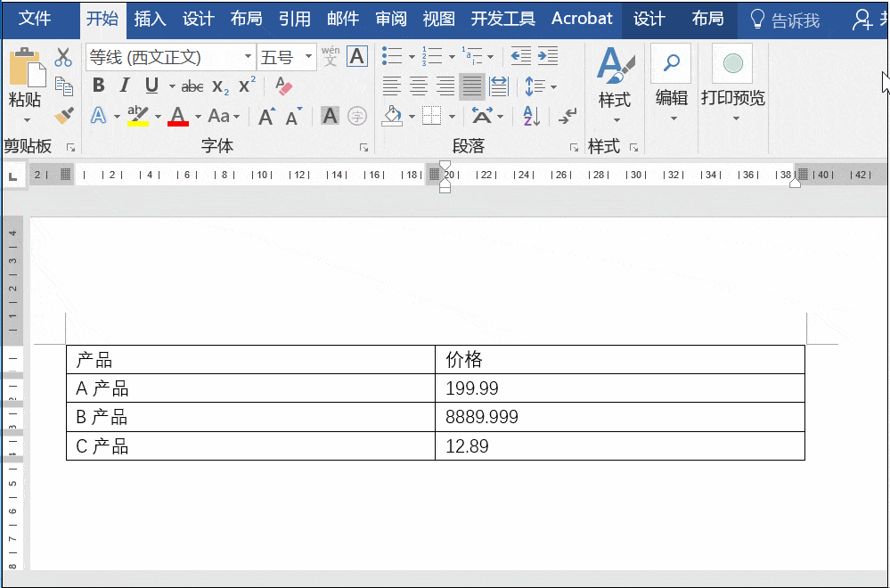Screen dimensions: 890x588
Task: Justify paragraph text
Action: 471,86
